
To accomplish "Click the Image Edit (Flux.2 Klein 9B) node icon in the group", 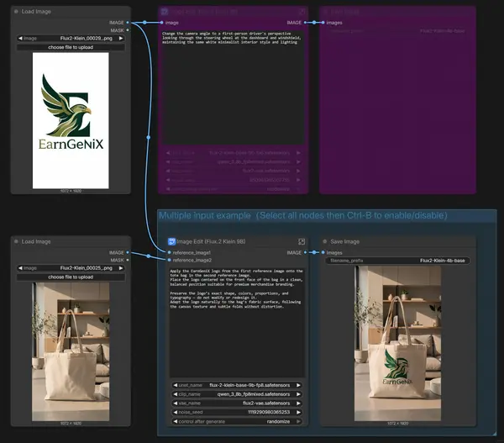I will (171, 241).
